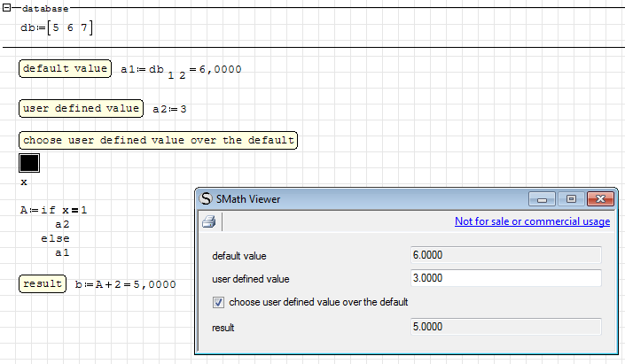The height and width of the screenshot is (364, 625).
Task: Select the yellow 'default value' worksheet label
Action: pos(65,69)
